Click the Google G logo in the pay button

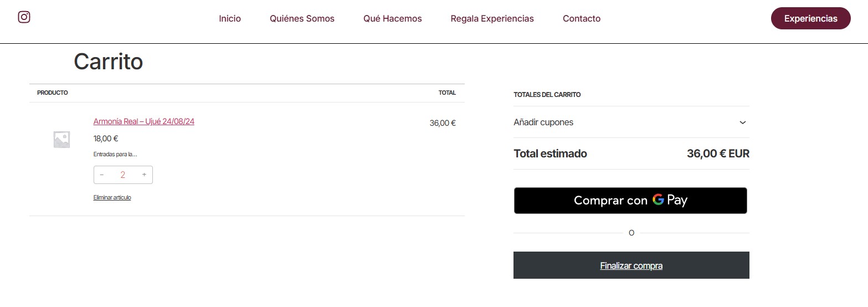coord(658,200)
